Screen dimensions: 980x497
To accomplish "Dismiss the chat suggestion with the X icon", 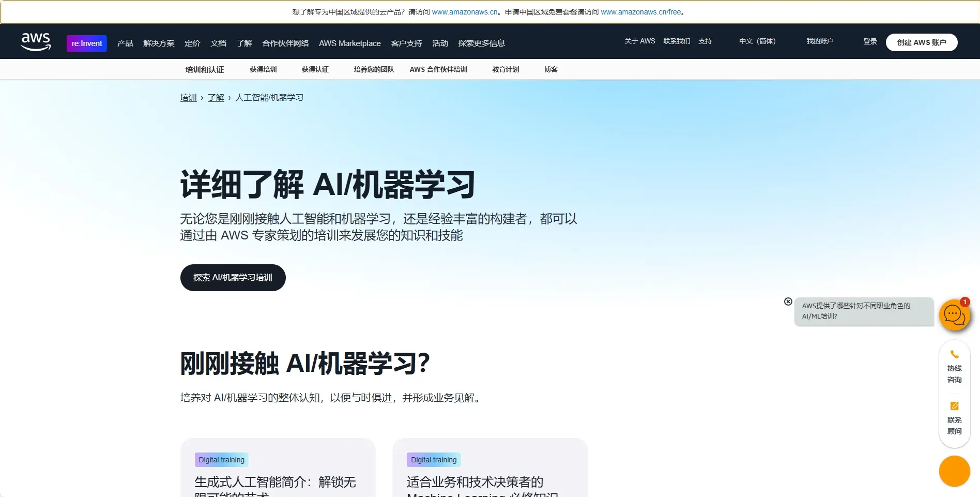I will point(788,302).
